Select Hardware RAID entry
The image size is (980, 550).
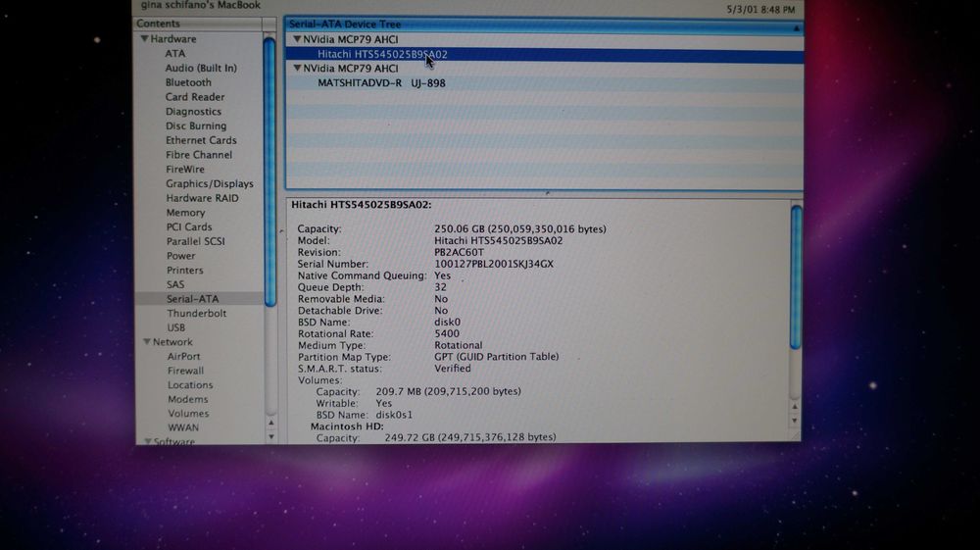[x=202, y=198]
